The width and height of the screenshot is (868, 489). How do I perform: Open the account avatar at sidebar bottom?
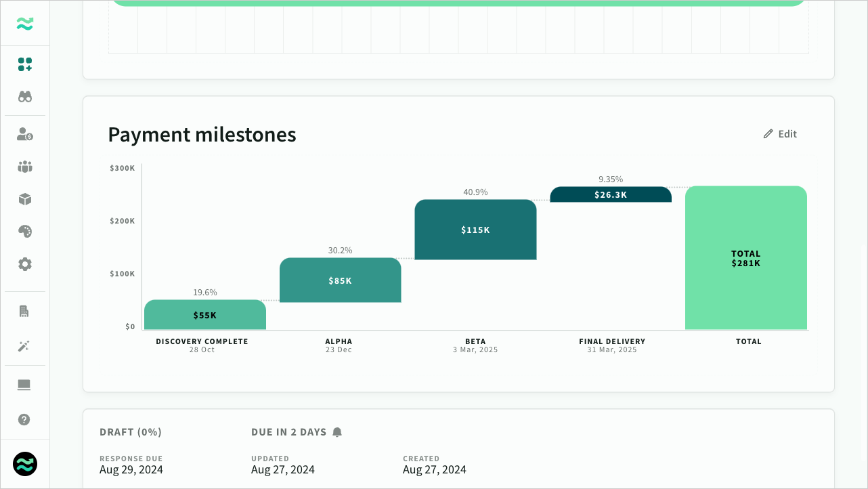[x=25, y=464]
